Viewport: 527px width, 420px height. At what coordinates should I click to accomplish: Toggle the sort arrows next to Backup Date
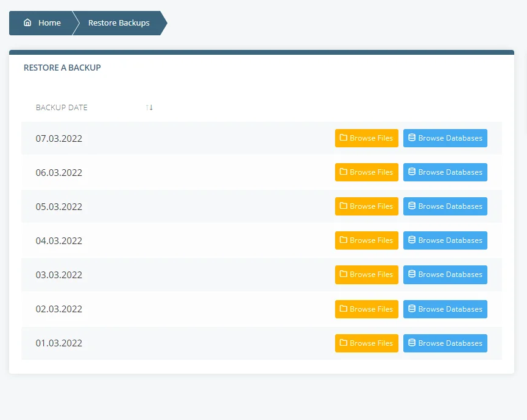point(150,107)
